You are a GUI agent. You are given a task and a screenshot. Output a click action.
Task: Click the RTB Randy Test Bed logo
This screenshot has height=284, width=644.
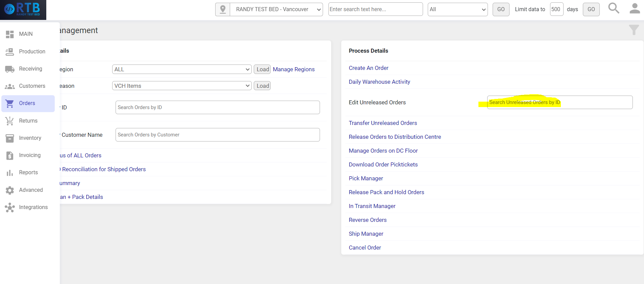click(23, 9)
